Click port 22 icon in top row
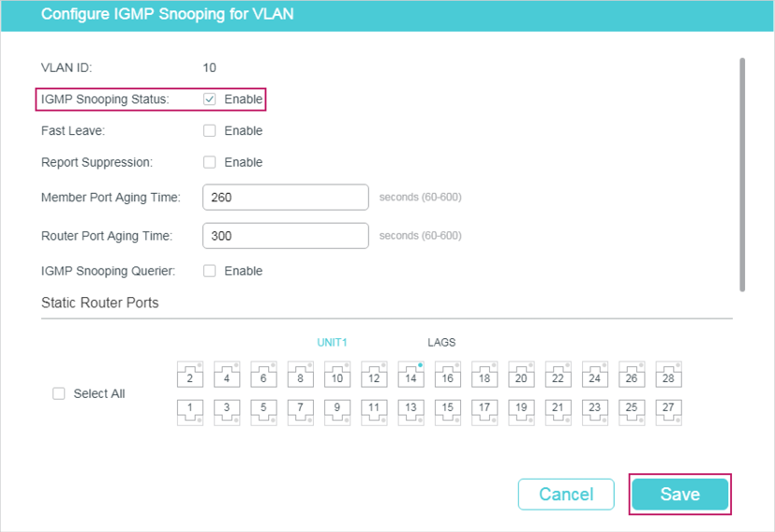Screen dimensions: 775x532 (558, 375)
